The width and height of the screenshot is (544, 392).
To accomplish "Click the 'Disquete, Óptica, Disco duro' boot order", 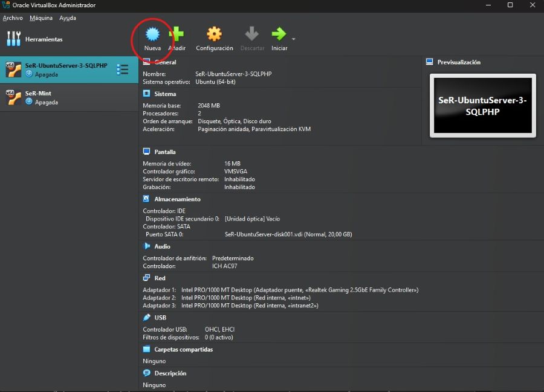I will click(235, 121).
